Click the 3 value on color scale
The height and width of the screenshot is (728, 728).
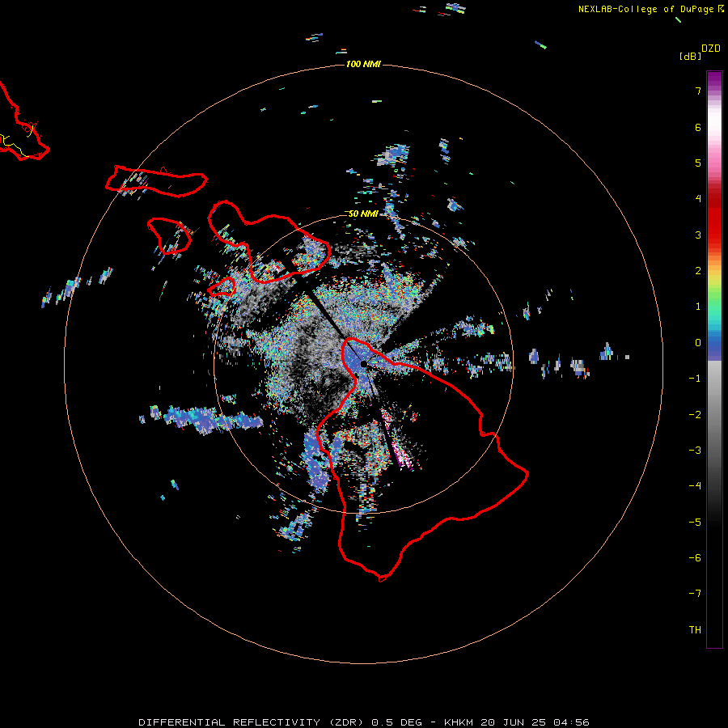698,235
